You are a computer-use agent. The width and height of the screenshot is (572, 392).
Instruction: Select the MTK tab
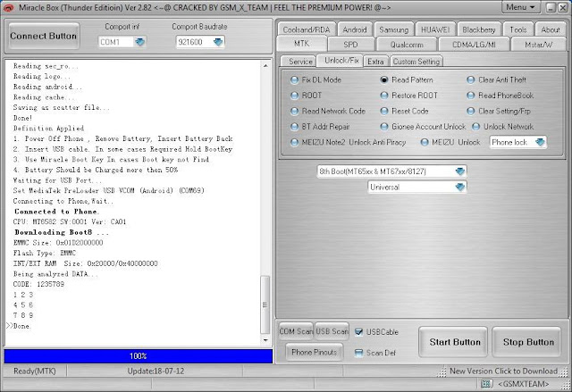pyautogui.click(x=302, y=44)
